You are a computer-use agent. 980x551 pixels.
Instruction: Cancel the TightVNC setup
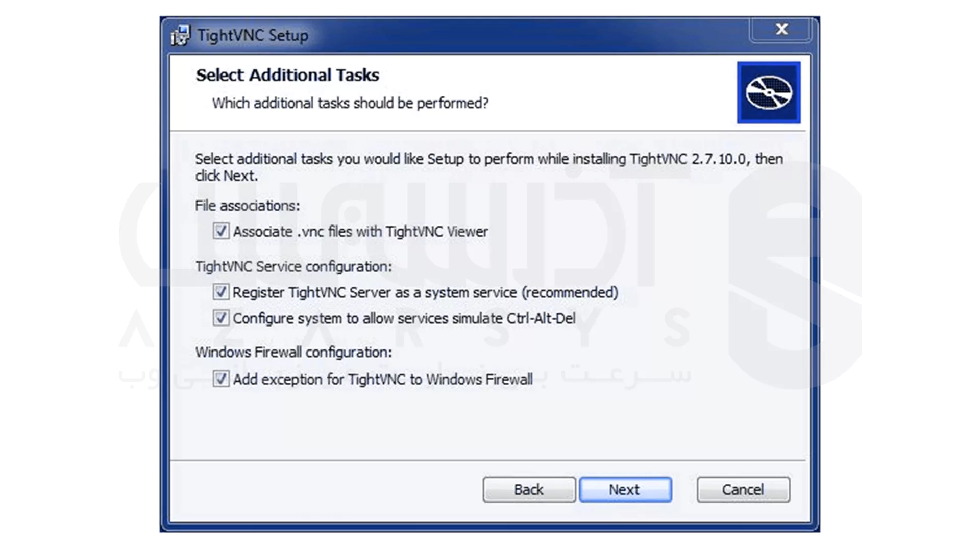(x=743, y=490)
